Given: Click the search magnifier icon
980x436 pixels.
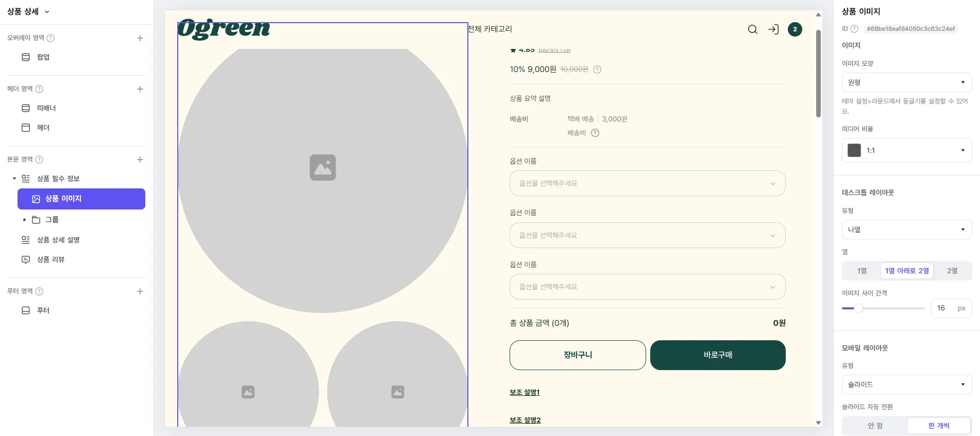Looking at the screenshot, I should tap(753, 29).
